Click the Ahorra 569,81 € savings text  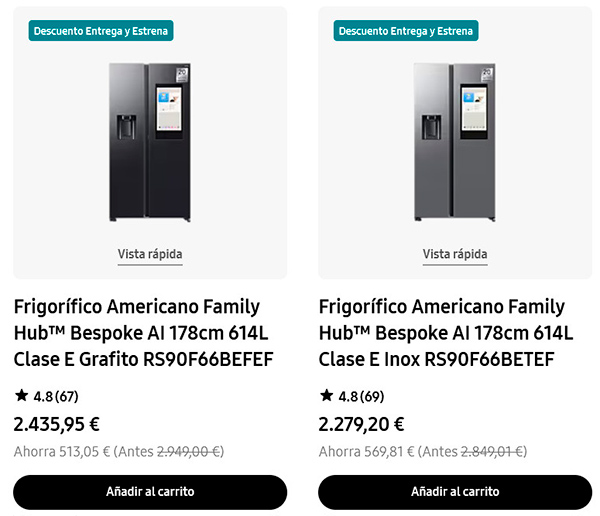[x=367, y=452]
